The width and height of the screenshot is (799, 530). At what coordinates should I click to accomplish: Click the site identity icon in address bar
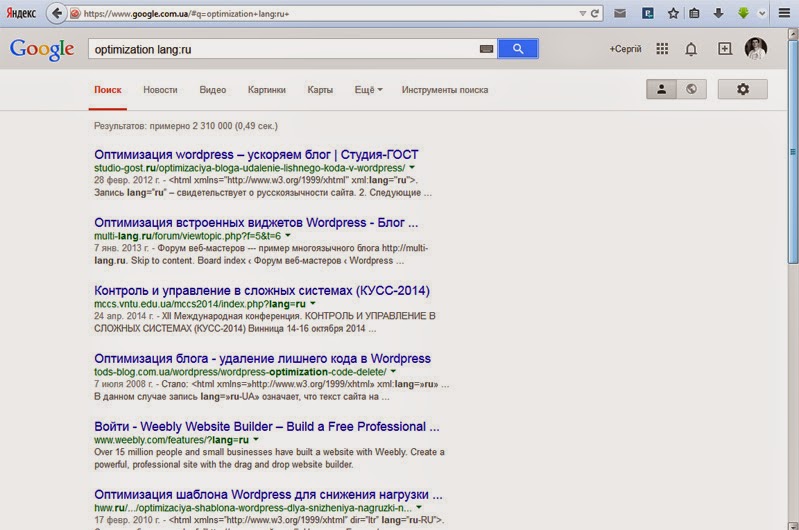75,14
